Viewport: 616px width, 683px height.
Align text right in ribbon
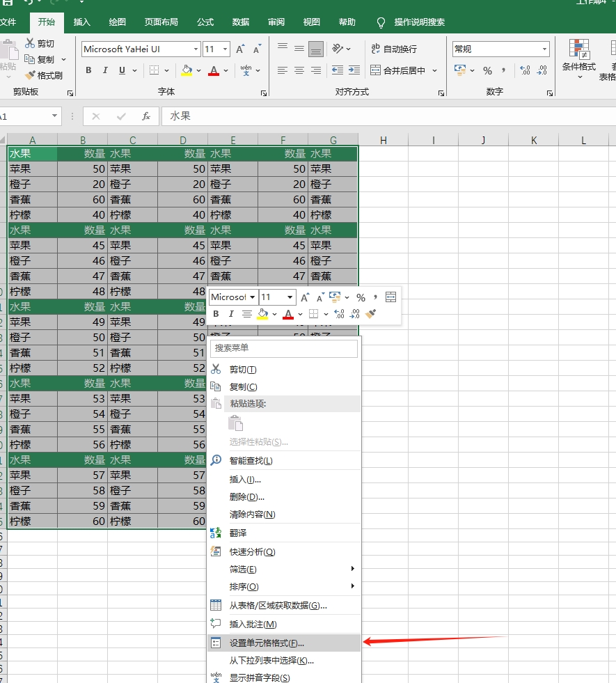pyautogui.click(x=316, y=70)
